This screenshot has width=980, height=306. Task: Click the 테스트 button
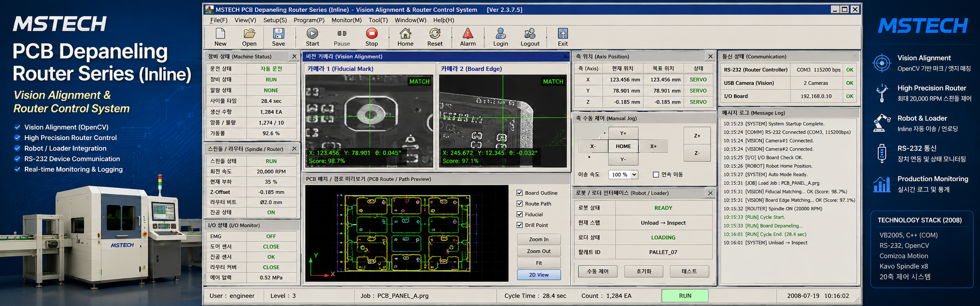[x=689, y=271]
